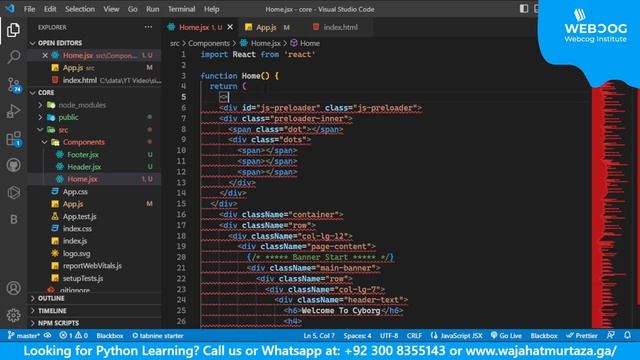Click Prettier in the status bar
Viewport: 640px width, 360px height.
[582, 336]
